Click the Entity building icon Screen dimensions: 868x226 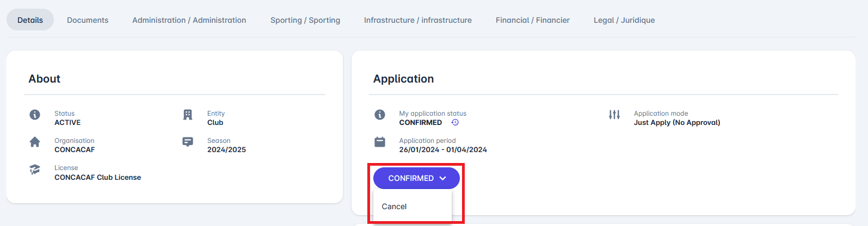pos(188,115)
